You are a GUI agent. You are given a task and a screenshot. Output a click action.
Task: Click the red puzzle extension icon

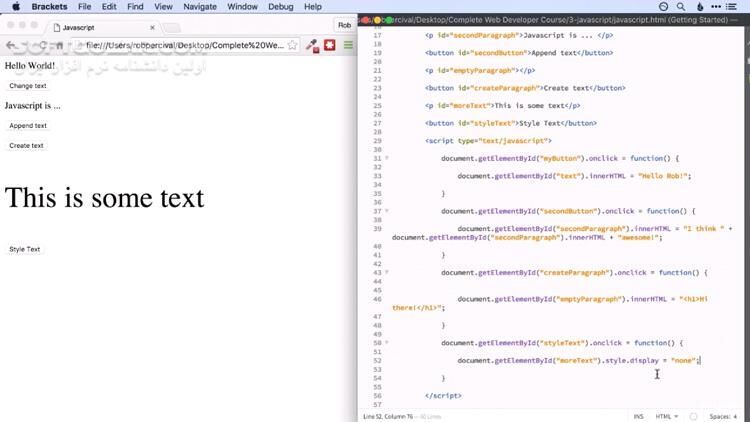click(x=330, y=45)
